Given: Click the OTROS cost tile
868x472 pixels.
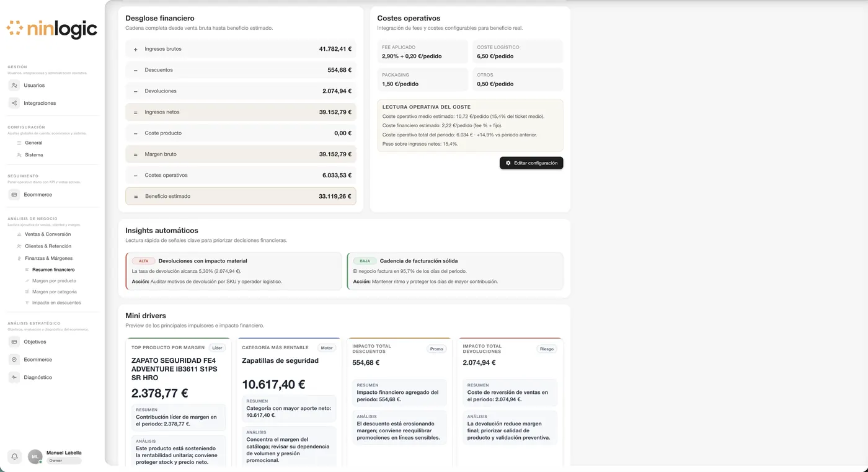Looking at the screenshot, I should pyautogui.click(x=518, y=79).
